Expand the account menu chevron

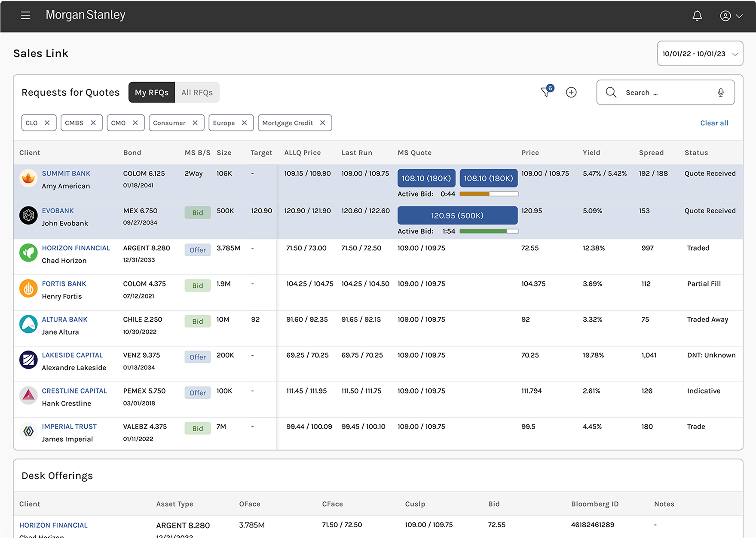pos(739,16)
